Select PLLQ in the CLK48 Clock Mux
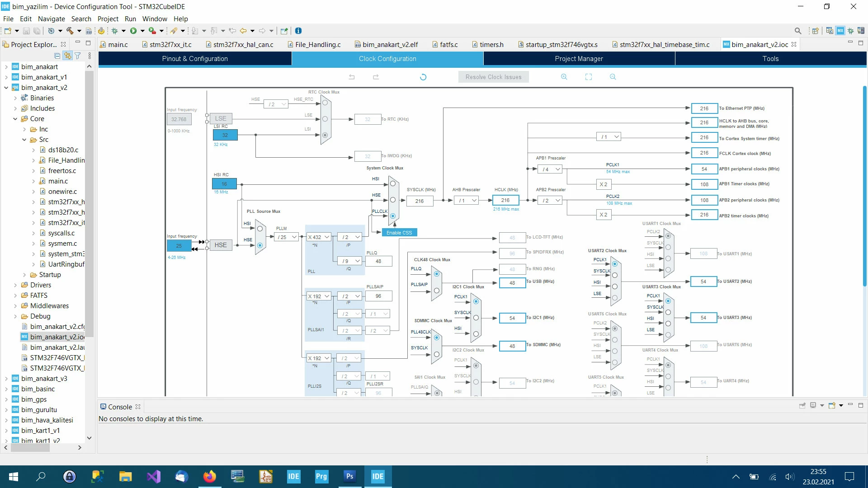 [x=437, y=274]
